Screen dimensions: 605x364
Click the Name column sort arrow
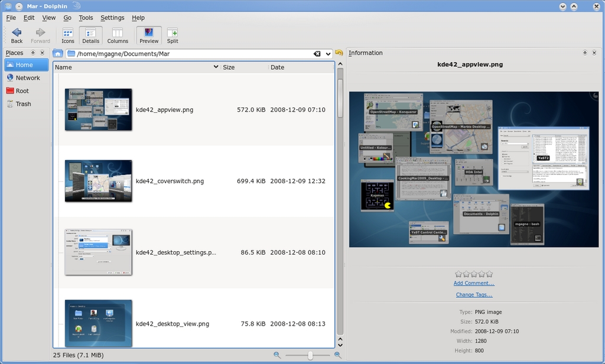coord(216,67)
